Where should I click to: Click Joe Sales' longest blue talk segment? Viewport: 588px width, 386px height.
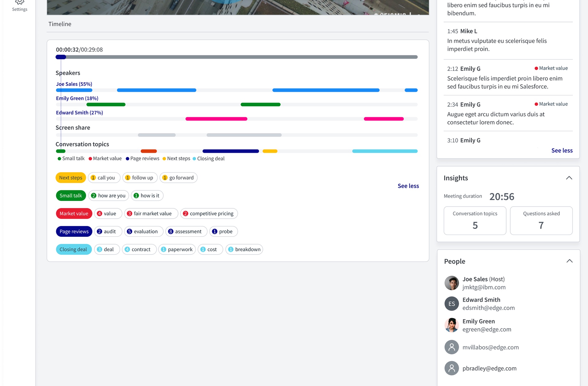(326, 90)
